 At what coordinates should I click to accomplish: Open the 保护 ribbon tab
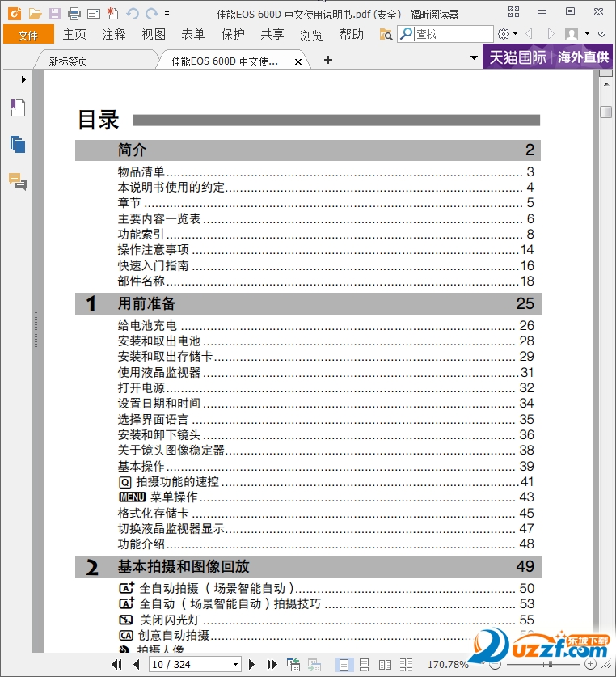pyautogui.click(x=233, y=34)
